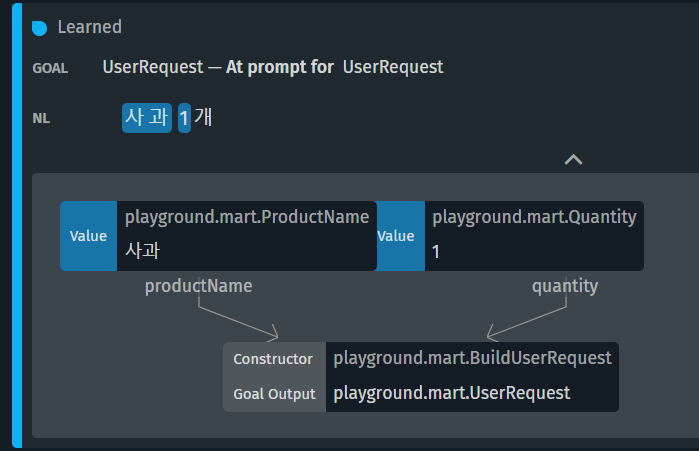Click the 개 text in the NL utterance
The height and width of the screenshot is (451, 699).
(x=203, y=118)
